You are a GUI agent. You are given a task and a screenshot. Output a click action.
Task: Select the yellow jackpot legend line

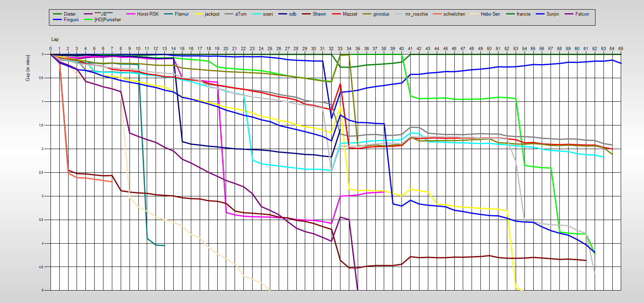(x=198, y=14)
